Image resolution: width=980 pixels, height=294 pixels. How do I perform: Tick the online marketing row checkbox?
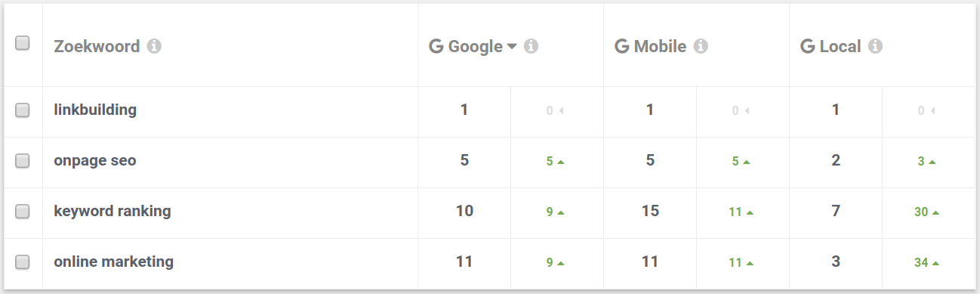pos(23,262)
